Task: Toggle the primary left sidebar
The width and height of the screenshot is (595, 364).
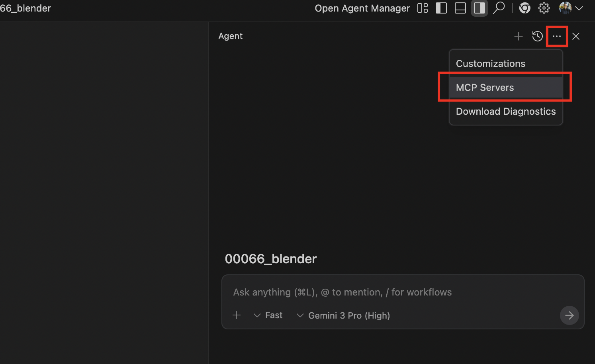Action: 441,8
